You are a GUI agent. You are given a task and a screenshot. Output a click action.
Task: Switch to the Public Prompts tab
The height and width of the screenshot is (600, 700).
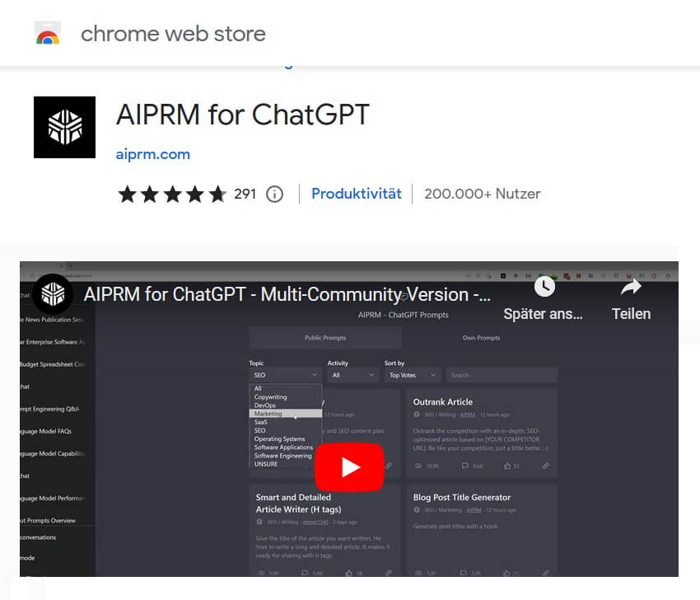pos(325,338)
